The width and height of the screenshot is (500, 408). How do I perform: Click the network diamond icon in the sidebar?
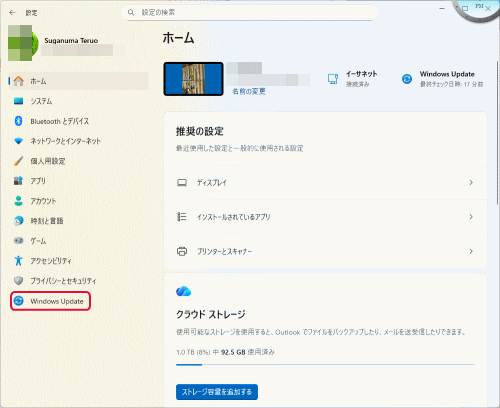click(x=19, y=141)
